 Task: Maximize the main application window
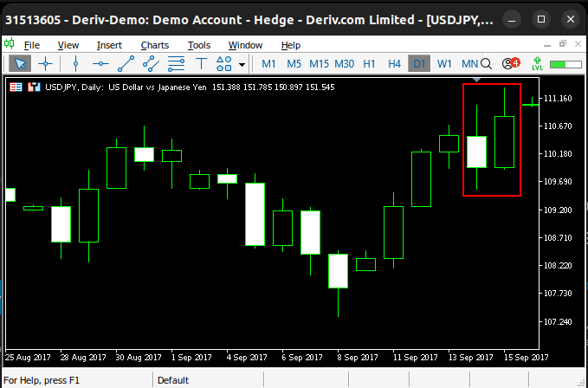tap(541, 19)
